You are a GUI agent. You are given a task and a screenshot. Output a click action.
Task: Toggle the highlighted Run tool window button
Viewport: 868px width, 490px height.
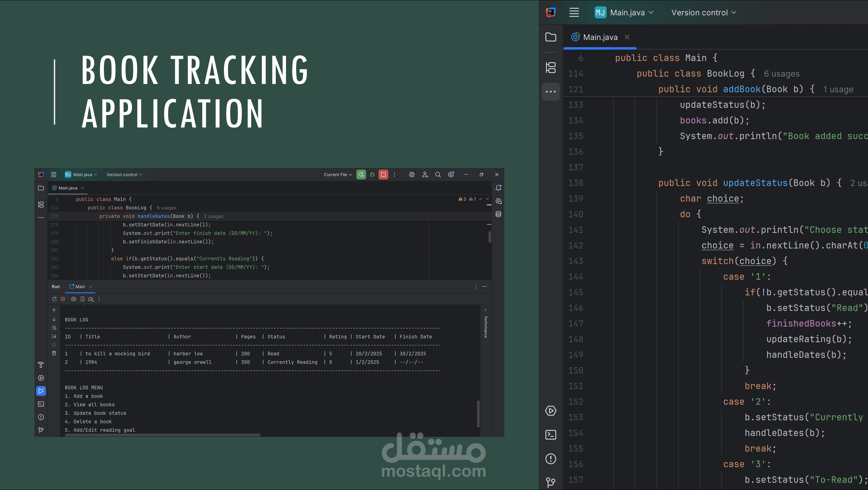41,391
